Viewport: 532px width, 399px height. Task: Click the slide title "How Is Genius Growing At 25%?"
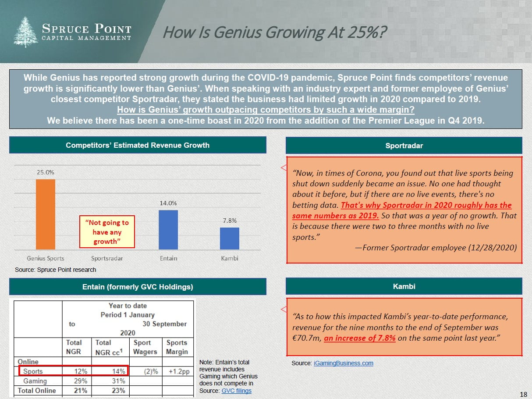pyautogui.click(x=275, y=32)
